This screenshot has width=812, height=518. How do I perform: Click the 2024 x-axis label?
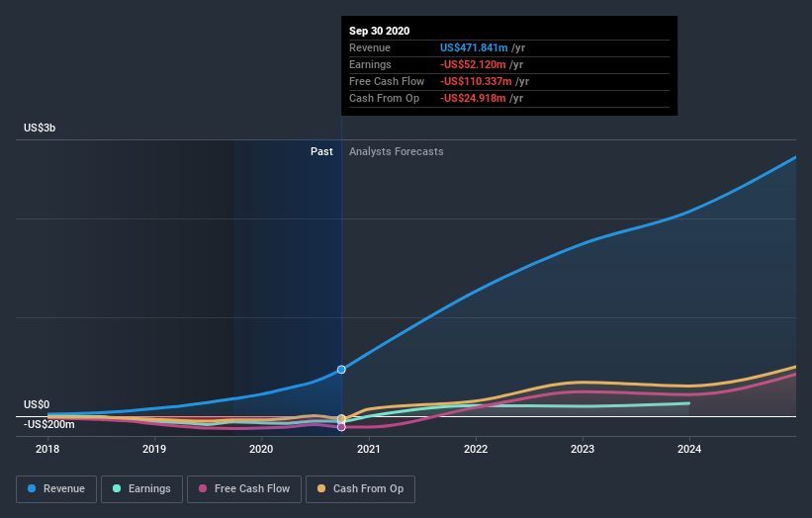pyautogui.click(x=689, y=449)
